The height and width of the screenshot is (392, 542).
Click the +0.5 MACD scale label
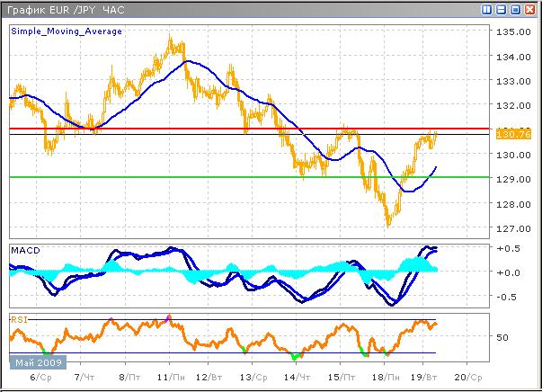click(509, 249)
